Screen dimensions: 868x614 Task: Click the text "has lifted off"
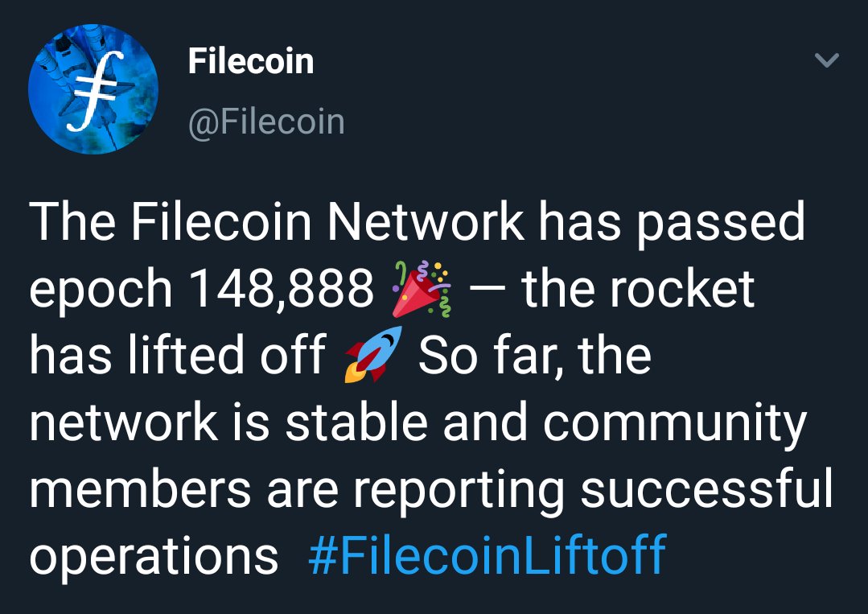point(177,354)
